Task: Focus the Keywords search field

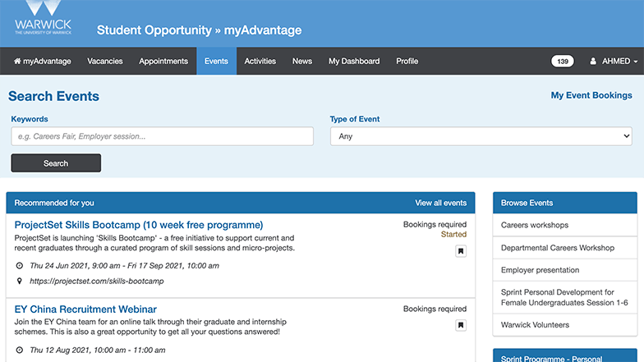Action: tap(162, 136)
